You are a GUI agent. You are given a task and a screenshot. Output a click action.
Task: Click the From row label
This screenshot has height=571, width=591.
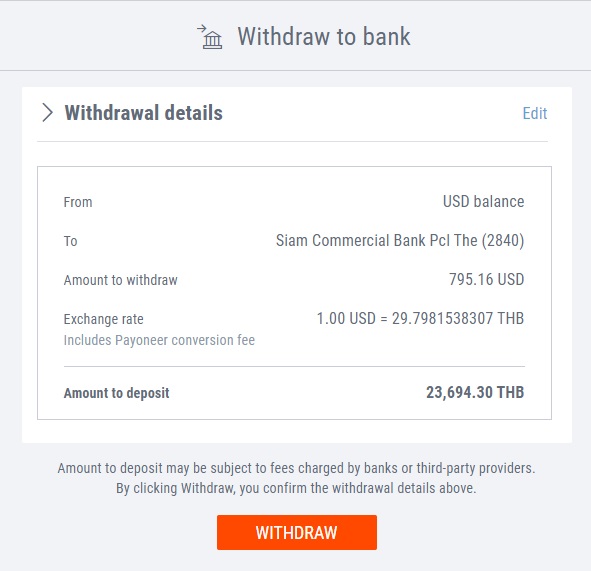point(78,202)
